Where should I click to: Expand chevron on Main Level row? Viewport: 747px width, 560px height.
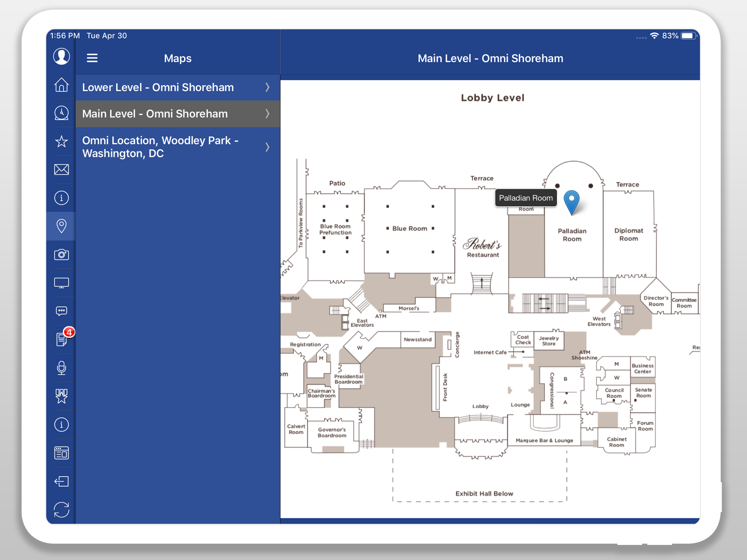267,114
